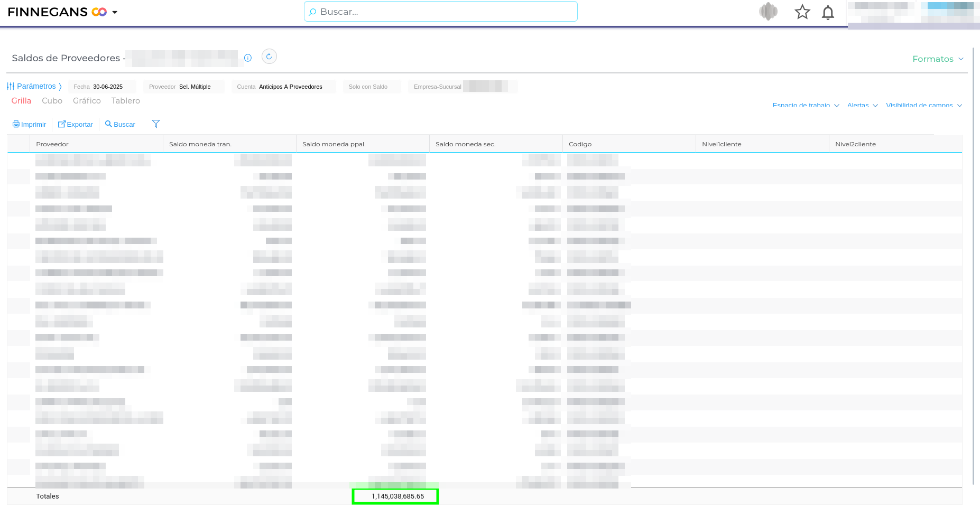Toggle the Solo con Saldo filter
Image resolution: width=980 pixels, height=507 pixels.
click(x=368, y=87)
